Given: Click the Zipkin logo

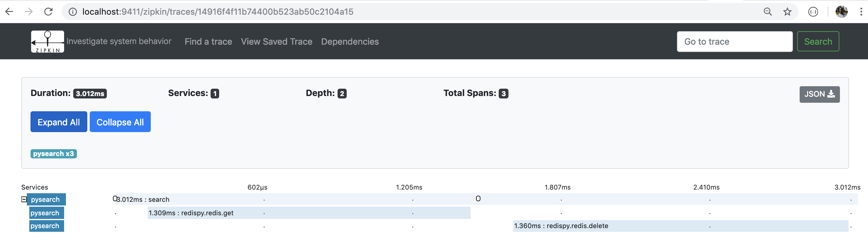Looking at the screenshot, I should tap(48, 42).
